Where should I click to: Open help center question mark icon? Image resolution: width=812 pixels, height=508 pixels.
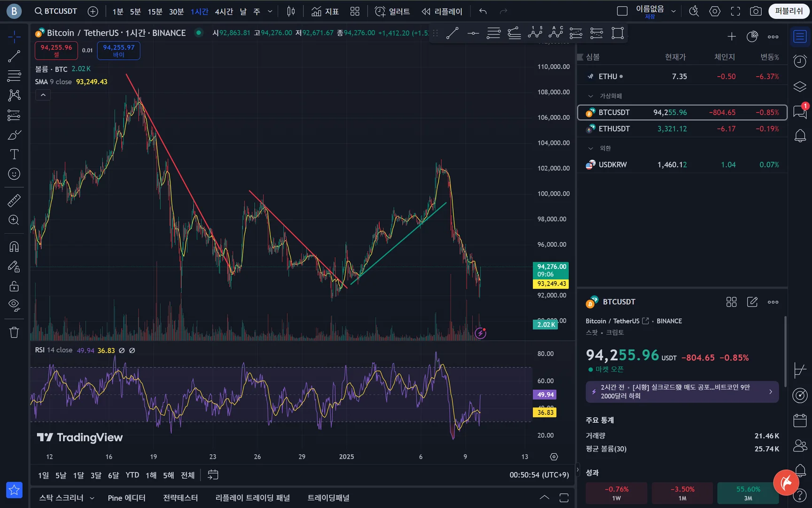(800, 496)
